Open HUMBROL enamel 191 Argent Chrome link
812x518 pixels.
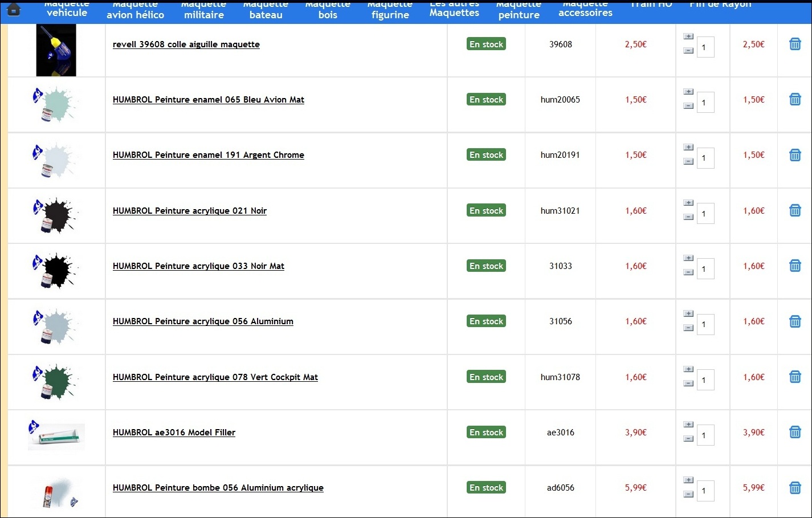point(209,155)
